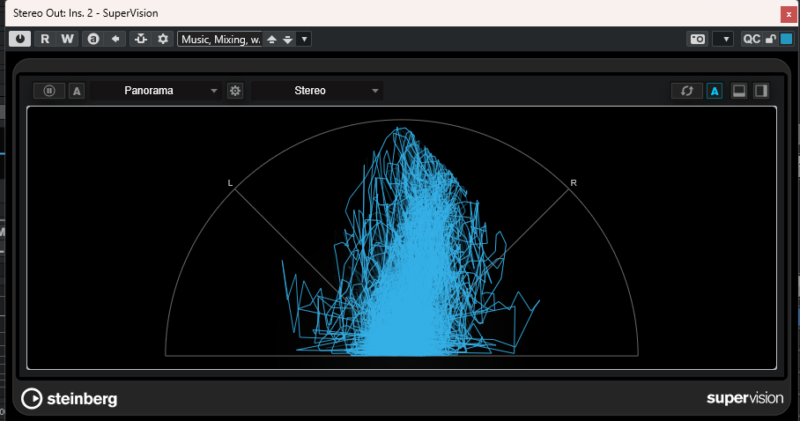Activate side-chain input icon
800x421 pixels.
pyautogui.click(x=141, y=39)
